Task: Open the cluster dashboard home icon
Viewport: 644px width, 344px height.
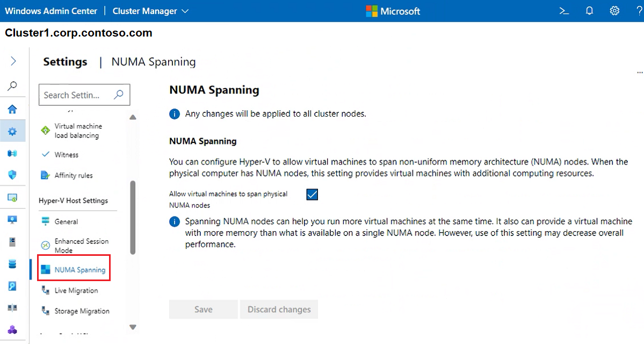Action: 13,109
